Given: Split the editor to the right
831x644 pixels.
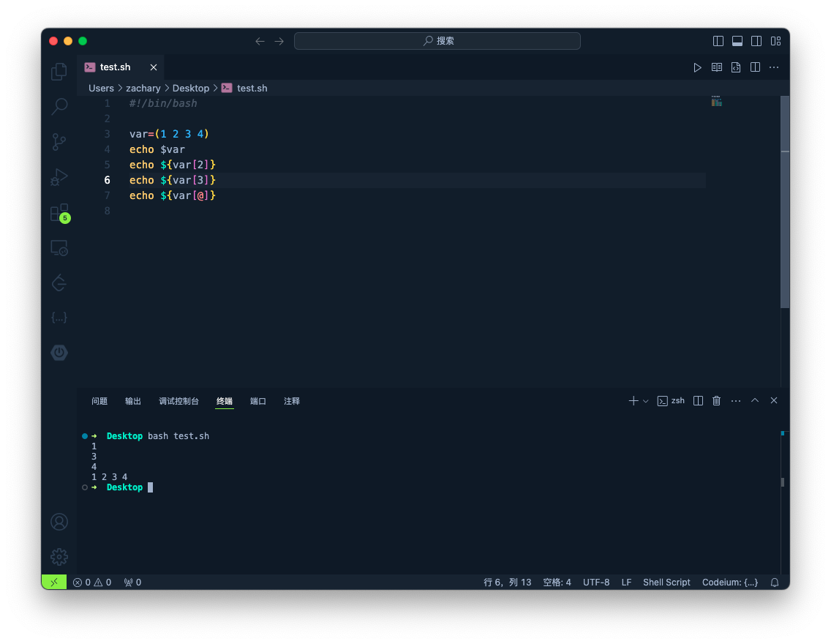Looking at the screenshot, I should [x=755, y=67].
